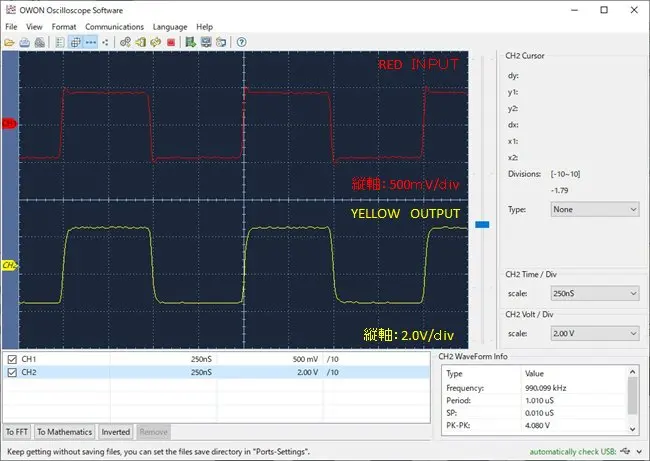The image size is (650, 461).
Task: Open the CH2 Volt/Div scale dropdown
Action: click(x=595, y=333)
